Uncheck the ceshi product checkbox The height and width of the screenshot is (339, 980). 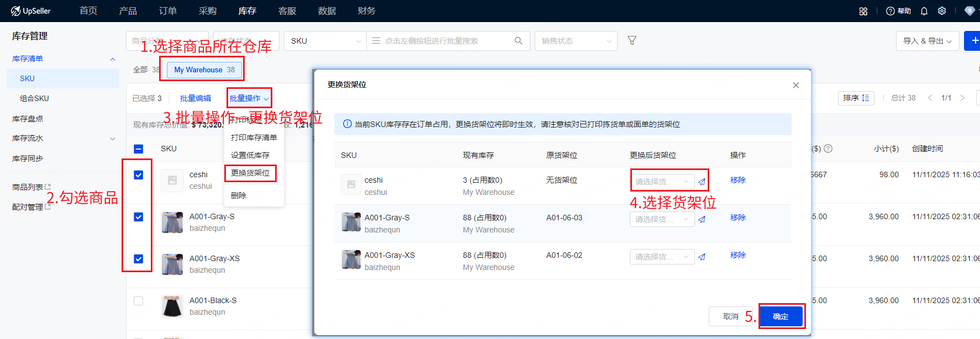(x=139, y=175)
